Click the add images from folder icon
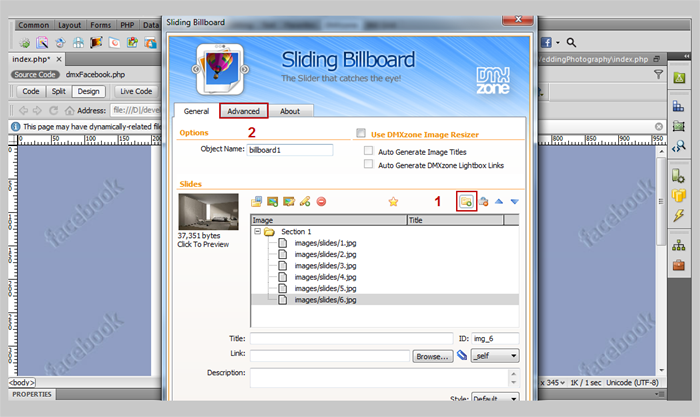 (256, 202)
